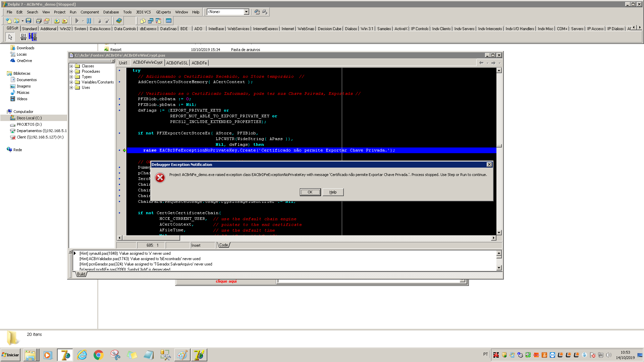Click the New Items toolbar icon

point(9,21)
